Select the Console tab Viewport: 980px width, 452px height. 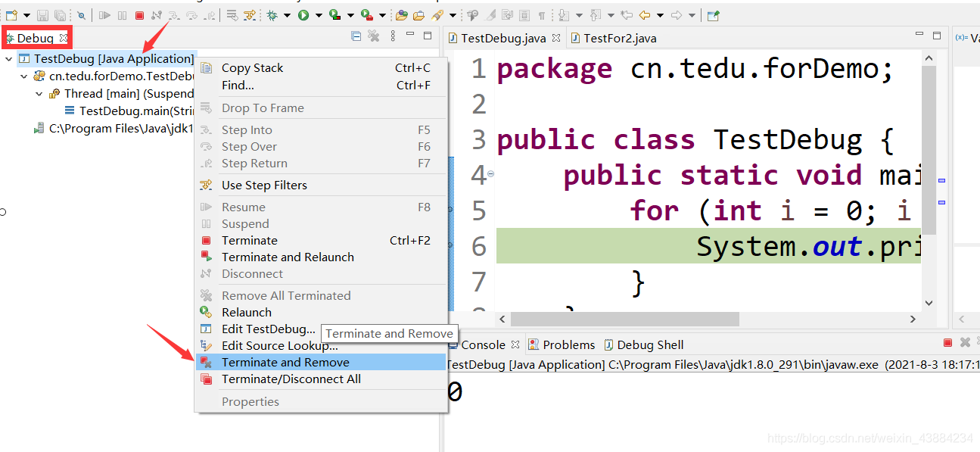click(x=483, y=344)
